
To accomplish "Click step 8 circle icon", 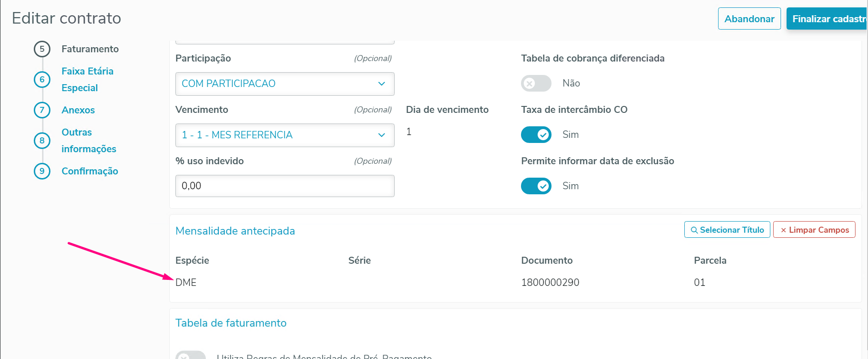I will (x=42, y=141).
